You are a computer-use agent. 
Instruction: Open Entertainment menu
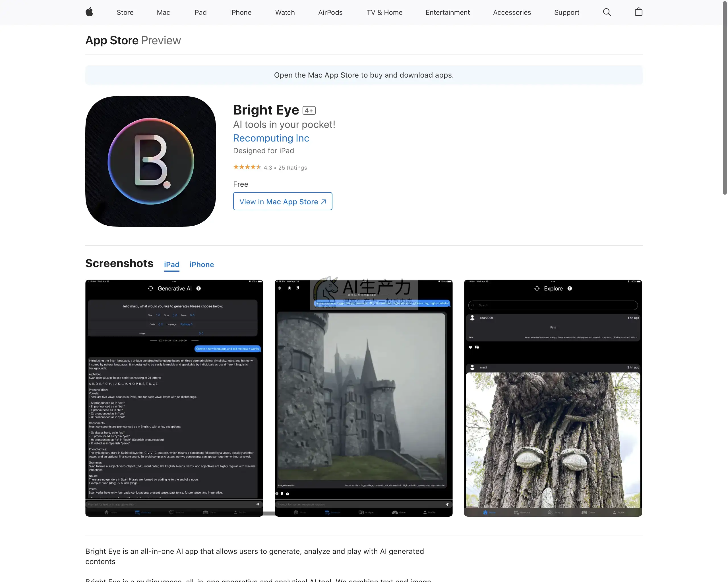point(448,13)
